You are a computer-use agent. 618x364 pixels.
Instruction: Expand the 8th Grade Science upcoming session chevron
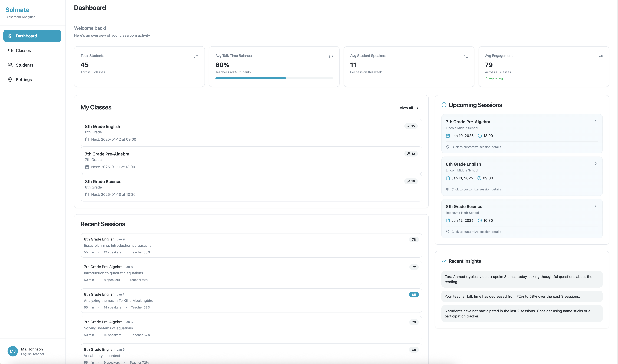coord(595,206)
